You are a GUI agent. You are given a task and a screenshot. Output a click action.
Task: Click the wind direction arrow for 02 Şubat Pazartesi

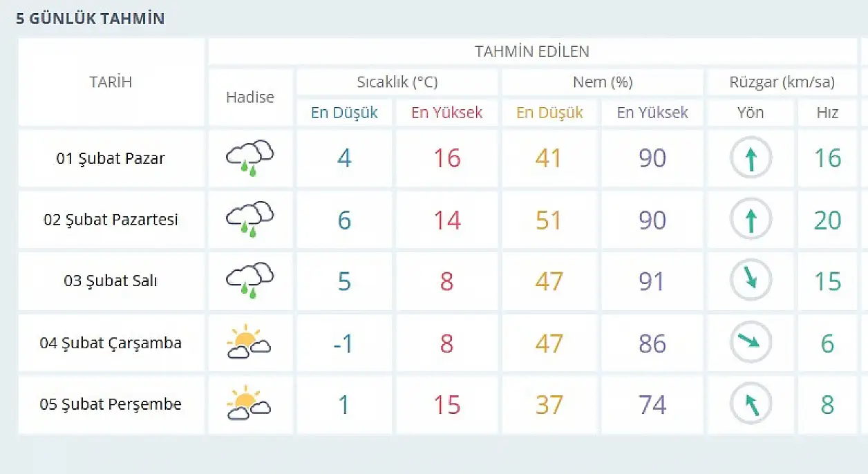coord(751,220)
